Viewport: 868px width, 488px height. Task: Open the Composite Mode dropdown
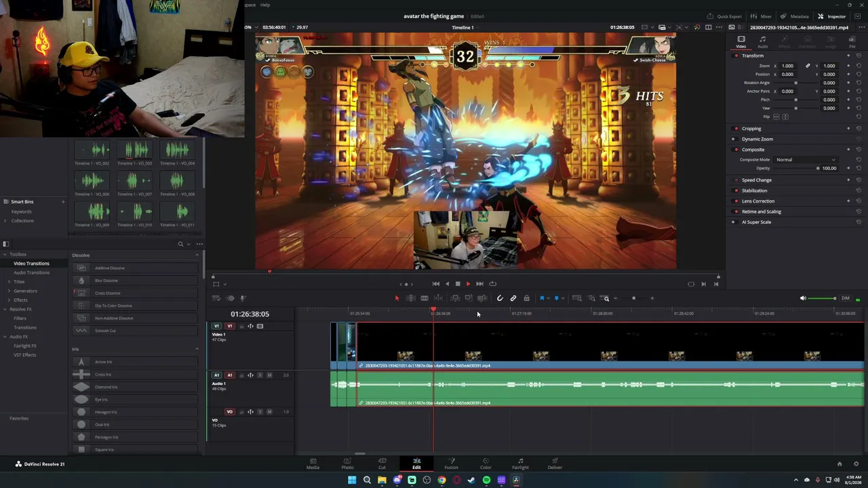pos(805,160)
